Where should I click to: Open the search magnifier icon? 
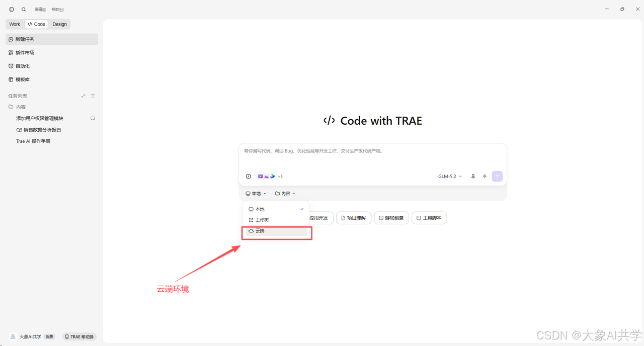(x=24, y=10)
